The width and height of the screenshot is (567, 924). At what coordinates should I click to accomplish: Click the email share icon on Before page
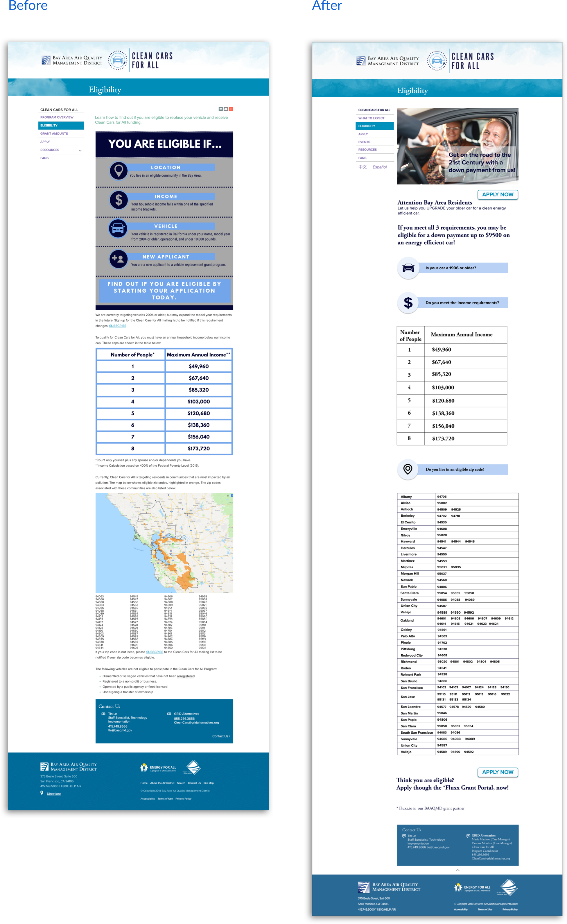226,109
